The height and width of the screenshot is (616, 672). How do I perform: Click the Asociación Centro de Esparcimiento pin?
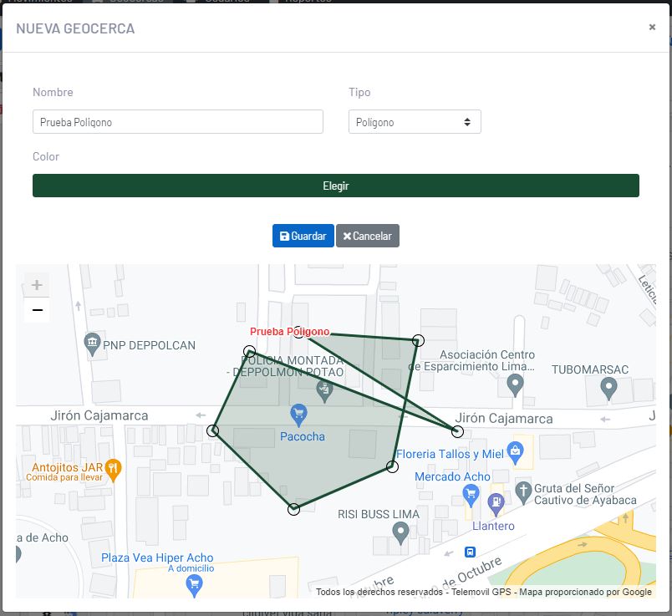(x=515, y=385)
